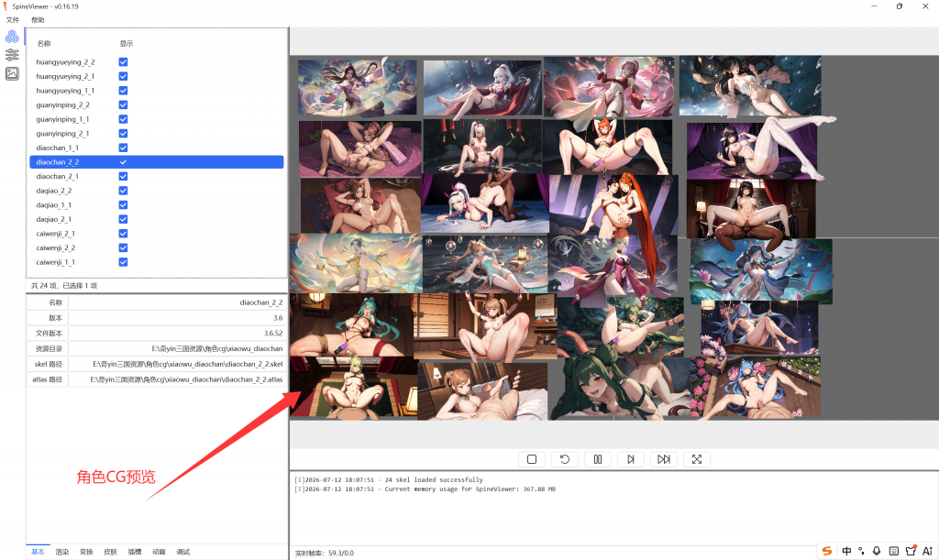Select the daqiao_1_1 row

coord(156,204)
